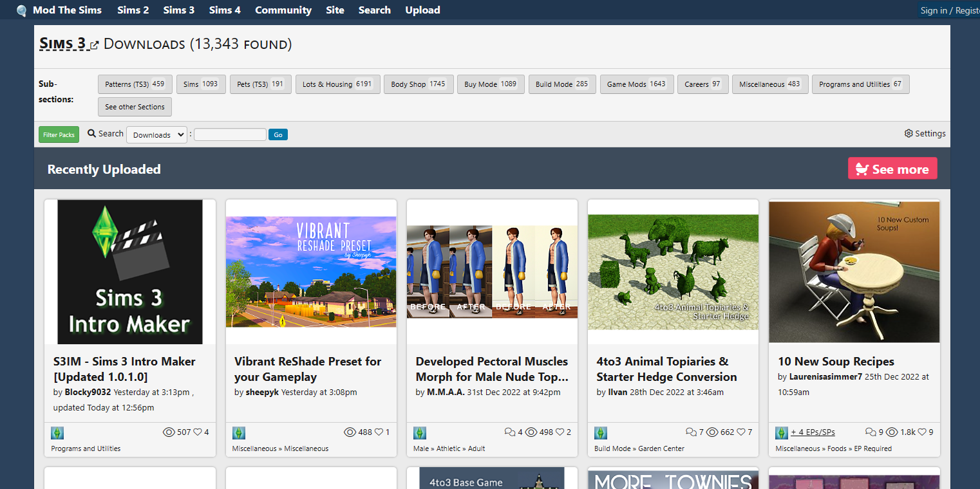Open author sheepyk's profile
Image resolution: width=980 pixels, height=489 pixels.
[x=262, y=392]
